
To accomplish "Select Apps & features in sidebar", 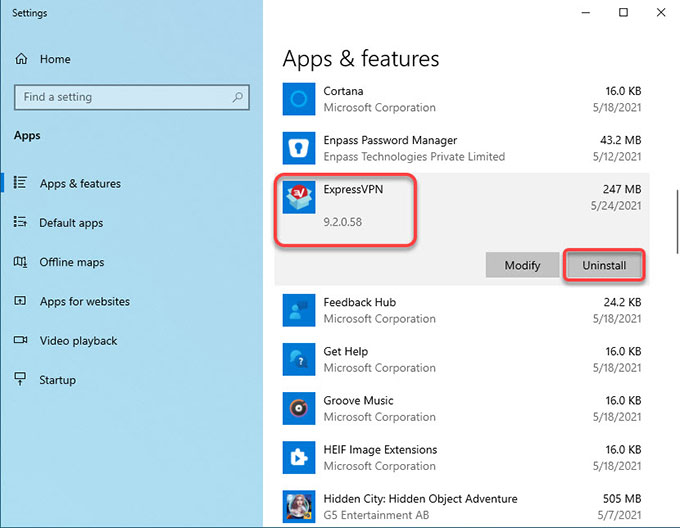I will 80,183.
